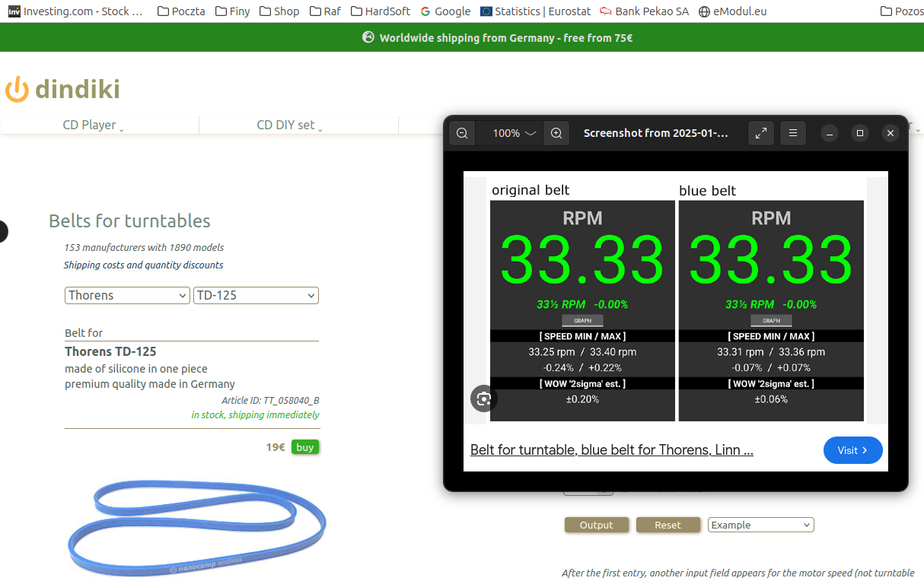The height and width of the screenshot is (581, 924).
Task: Toggle fullscreen in the image viewer
Action: coord(760,133)
